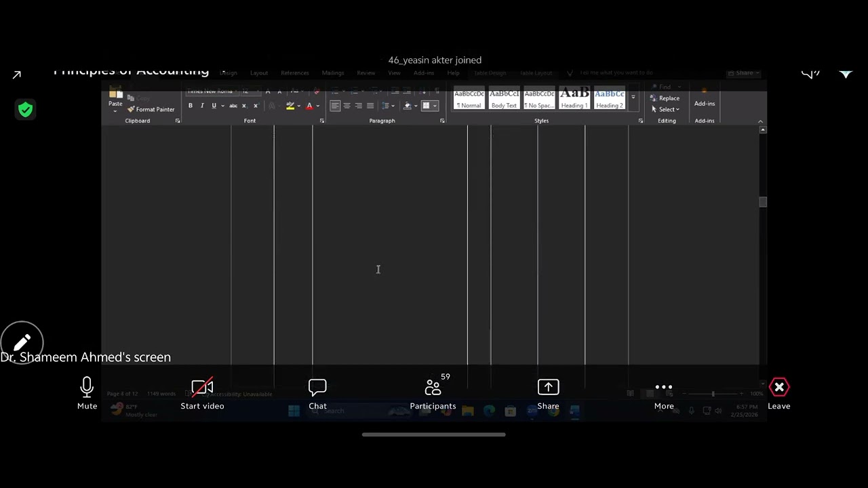Open the Shading color dropdown
Image resolution: width=868 pixels, height=488 pixels.
click(416, 106)
